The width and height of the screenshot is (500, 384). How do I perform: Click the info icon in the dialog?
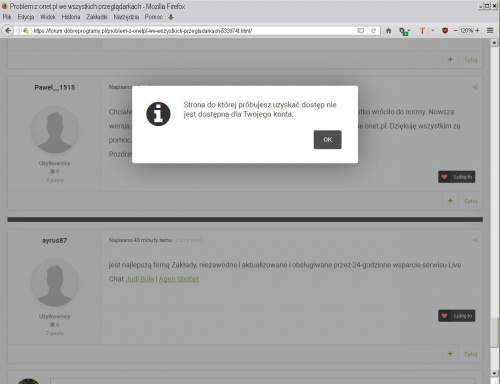(x=158, y=114)
